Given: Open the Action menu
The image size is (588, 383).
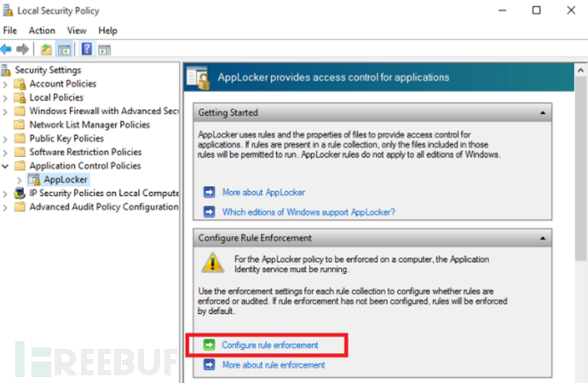Looking at the screenshot, I should coord(42,31).
